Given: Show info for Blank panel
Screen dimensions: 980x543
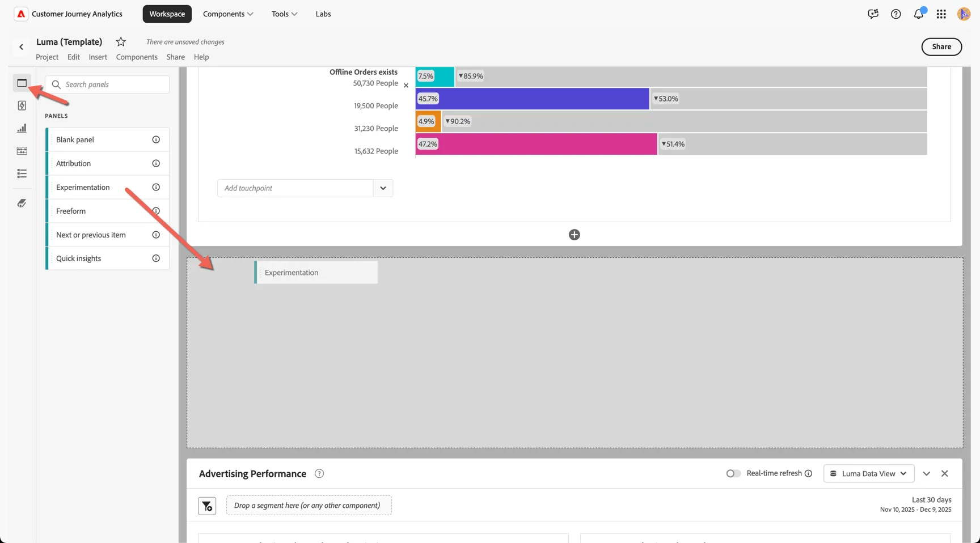Looking at the screenshot, I should 156,139.
